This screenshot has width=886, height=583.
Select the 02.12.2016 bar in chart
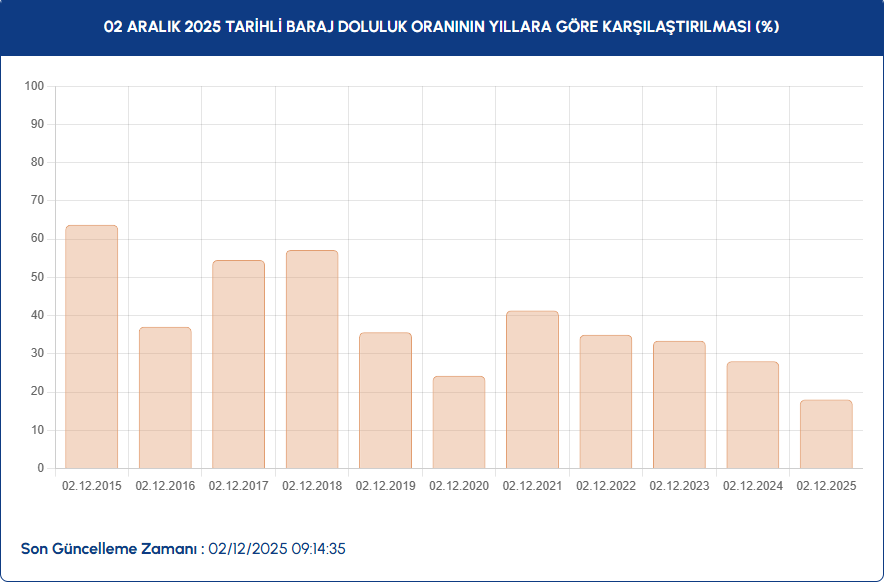pos(165,398)
